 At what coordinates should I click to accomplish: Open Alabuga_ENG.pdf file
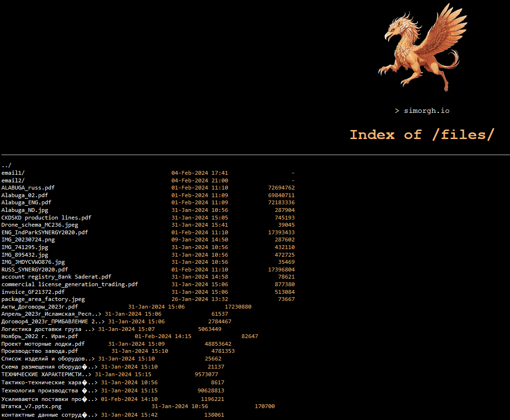pos(26,202)
